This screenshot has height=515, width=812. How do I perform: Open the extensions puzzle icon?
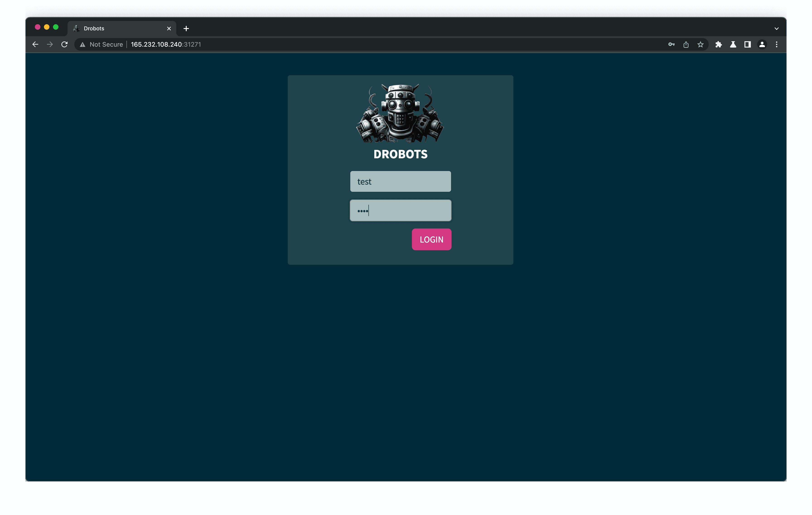point(719,44)
